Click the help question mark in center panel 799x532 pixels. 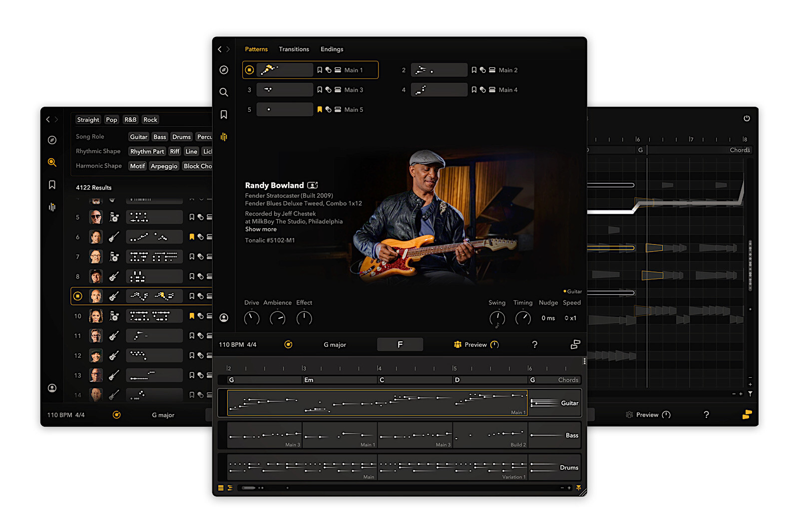pyautogui.click(x=534, y=344)
